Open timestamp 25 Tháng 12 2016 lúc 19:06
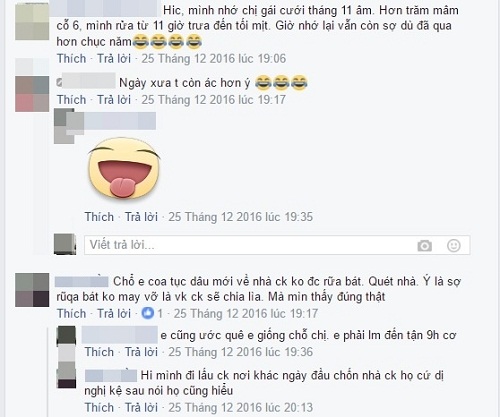The width and height of the screenshot is (500, 417). tap(214, 59)
